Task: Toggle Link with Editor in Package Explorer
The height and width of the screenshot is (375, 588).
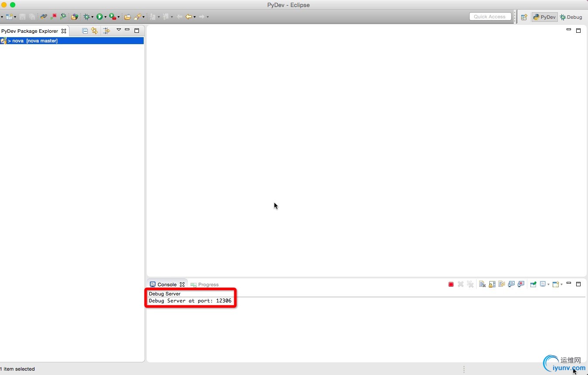Action: click(94, 31)
